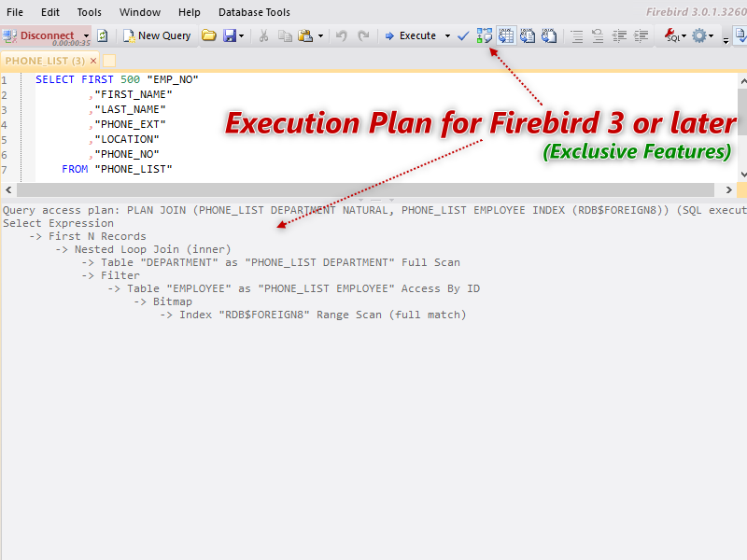The image size is (747, 560).
Task: Click the "LOCATION" column in the query
Action: point(127,139)
